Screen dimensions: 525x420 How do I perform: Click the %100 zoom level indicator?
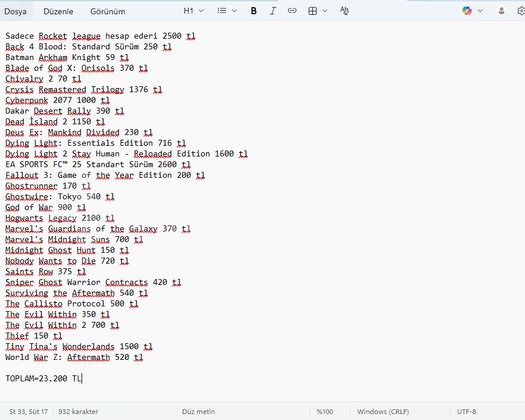coord(325,412)
